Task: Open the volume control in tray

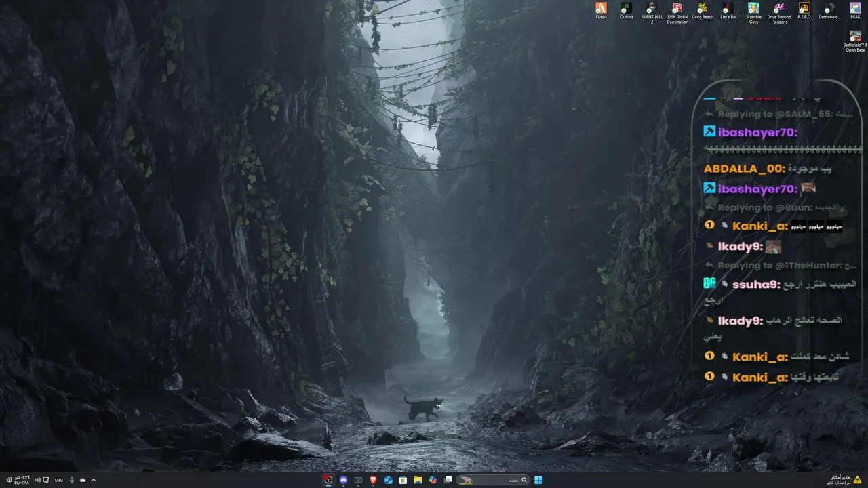Action: click(x=38, y=480)
